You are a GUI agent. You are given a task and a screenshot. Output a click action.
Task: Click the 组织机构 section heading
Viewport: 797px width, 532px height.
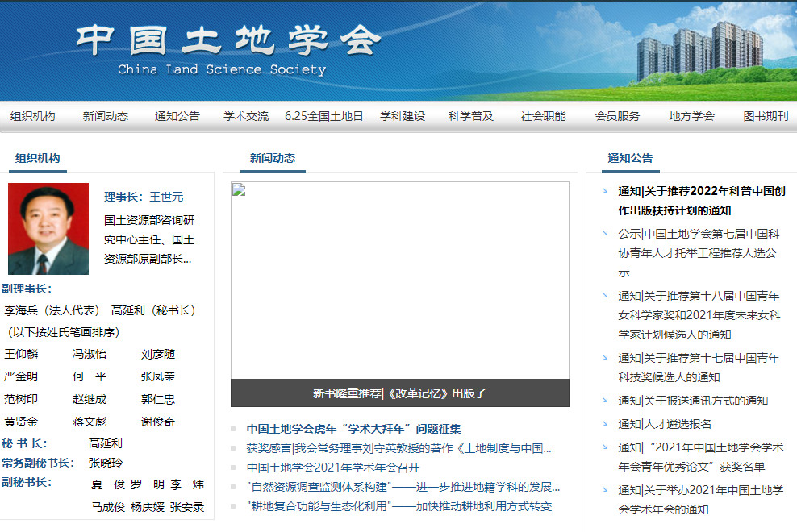click(x=38, y=158)
